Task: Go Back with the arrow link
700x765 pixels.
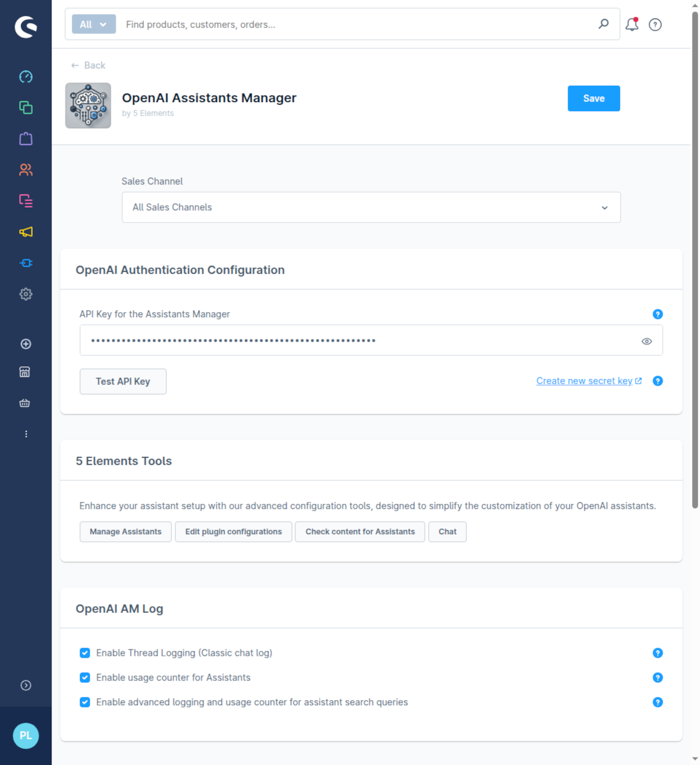Action: [88, 65]
